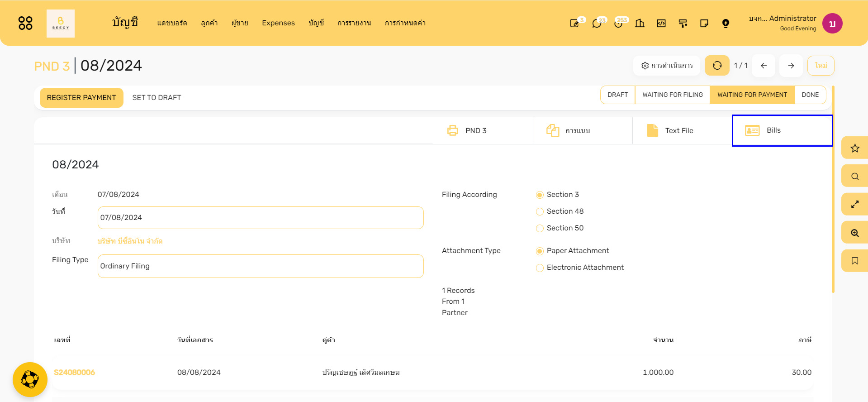The height and width of the screenshot is (402, 868).
Task: Select the Section 50 radio option
Action: [540, 228]
